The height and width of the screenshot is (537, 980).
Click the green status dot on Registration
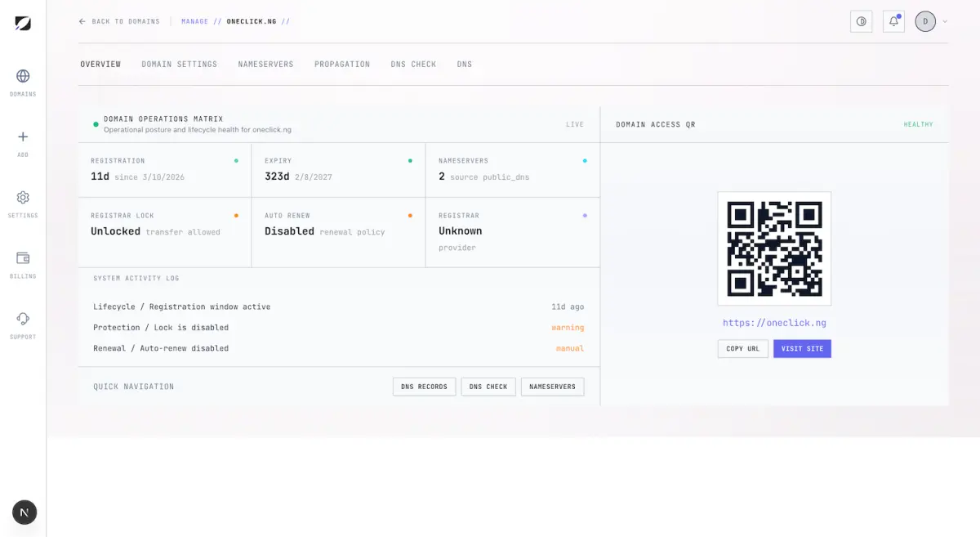click(236, 161)
